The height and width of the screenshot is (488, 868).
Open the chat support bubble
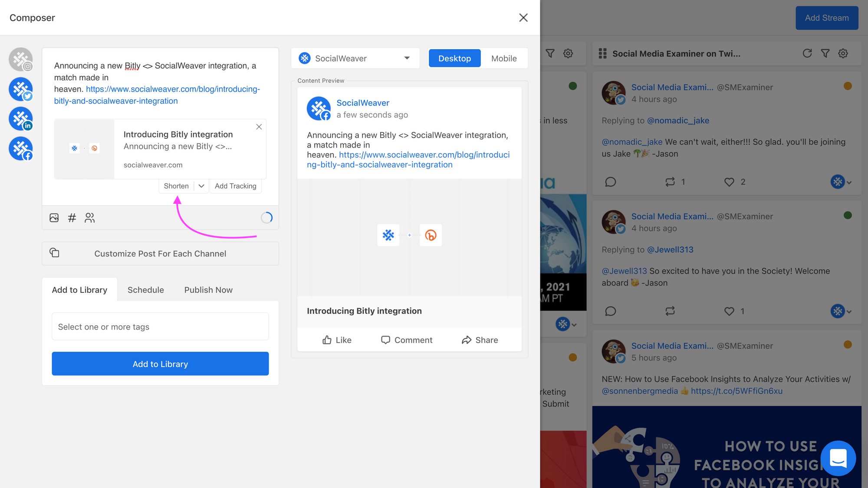click(838, 458)
